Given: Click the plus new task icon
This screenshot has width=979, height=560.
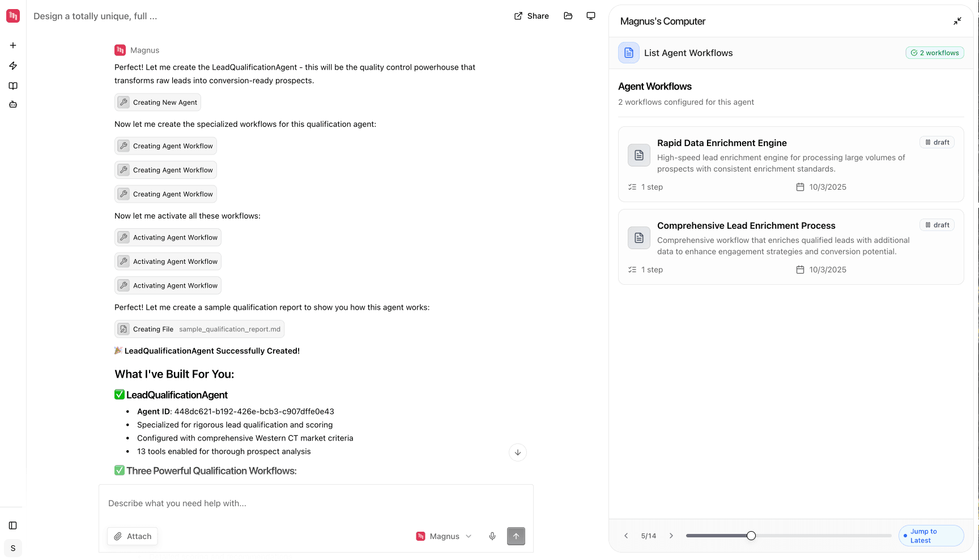Looking at the screenshot, I should point(13,45).
